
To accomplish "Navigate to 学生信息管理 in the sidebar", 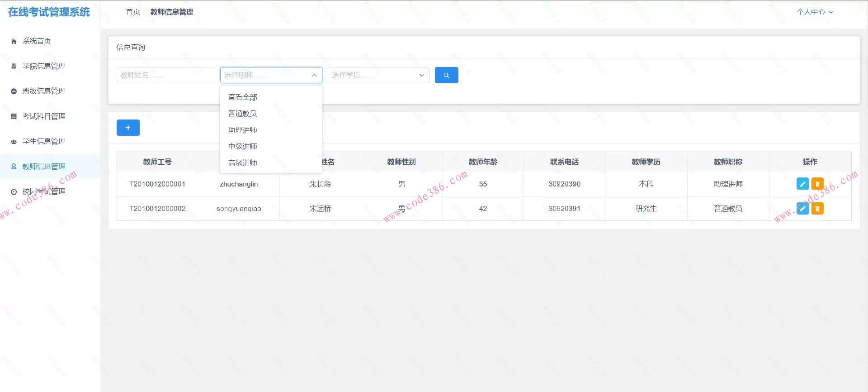I will point(44,141).
